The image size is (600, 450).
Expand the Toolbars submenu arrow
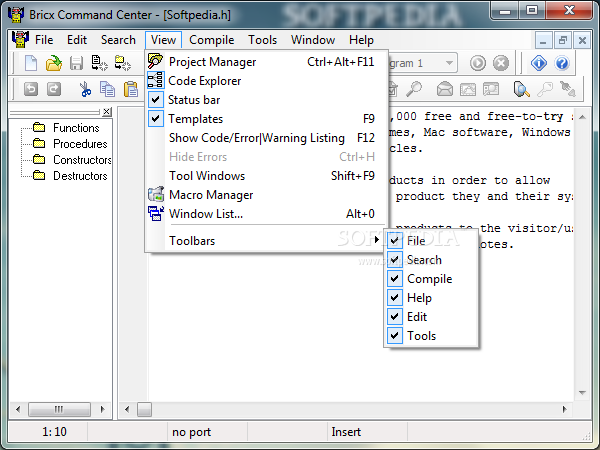[x=377, y=240]
